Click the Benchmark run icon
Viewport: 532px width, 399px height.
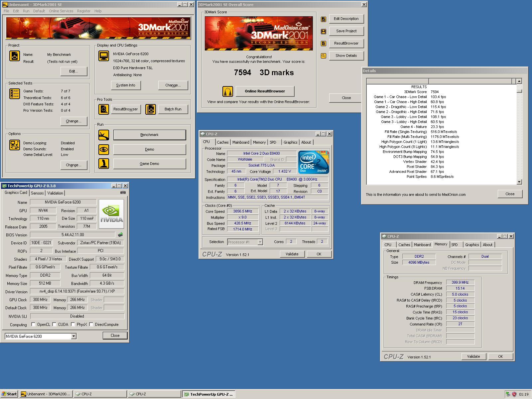coord(103,135)
